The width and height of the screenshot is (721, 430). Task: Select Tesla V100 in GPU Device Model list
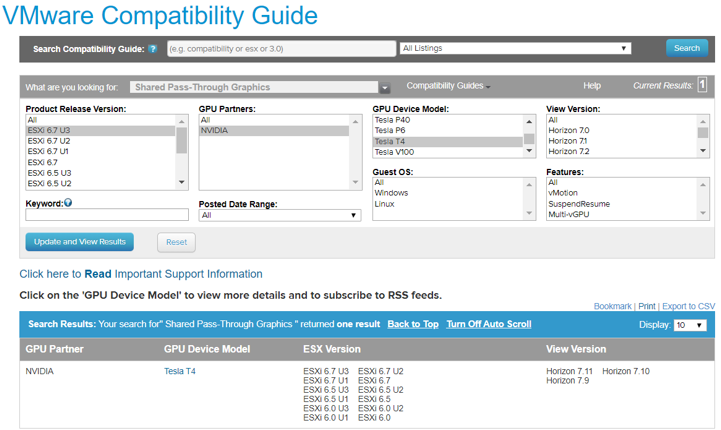448,152
